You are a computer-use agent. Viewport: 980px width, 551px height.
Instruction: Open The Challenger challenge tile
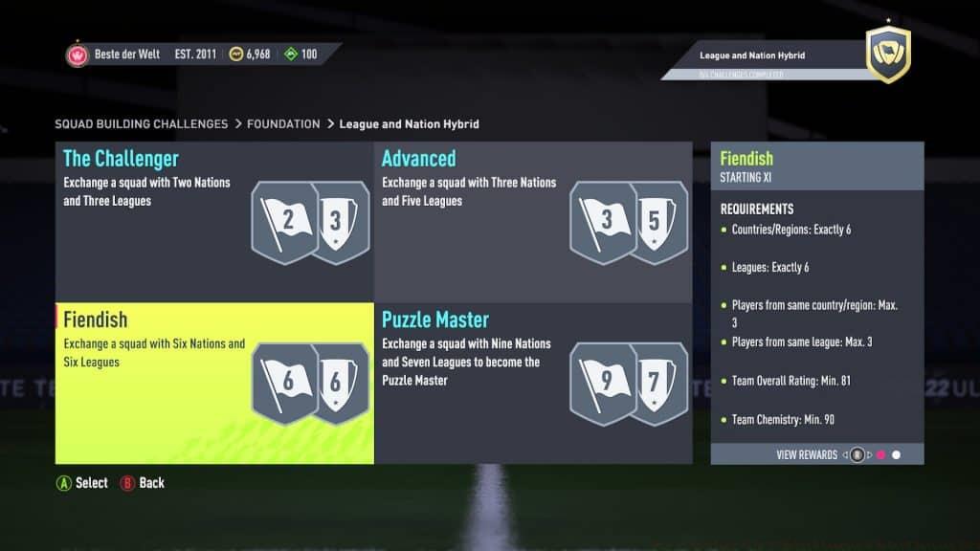click(215, 222)
